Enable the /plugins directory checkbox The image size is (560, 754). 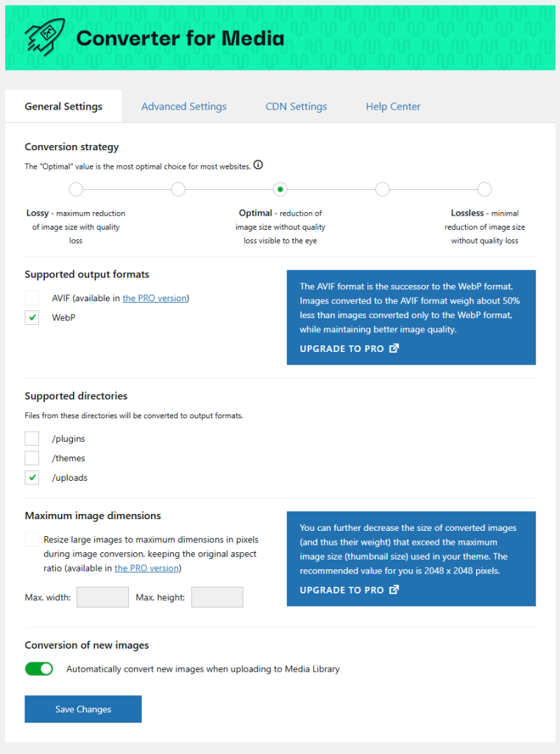tap(32, 439)
